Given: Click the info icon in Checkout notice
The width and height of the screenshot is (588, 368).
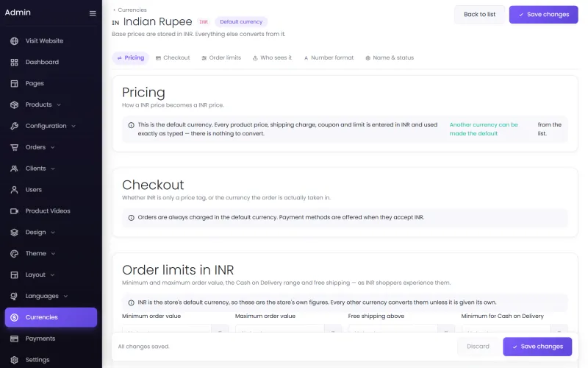Looking at the screenshot, I should pyautogui.click(x=132, y=218).
